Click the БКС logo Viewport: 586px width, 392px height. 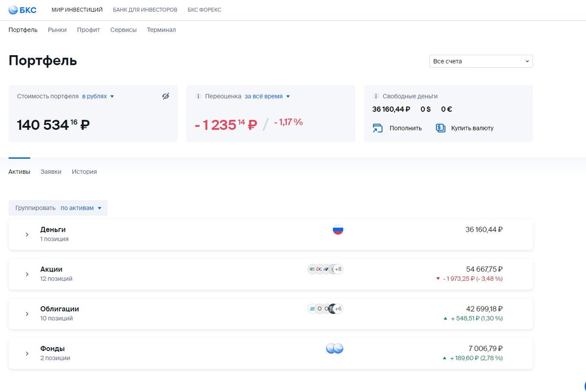22,10
